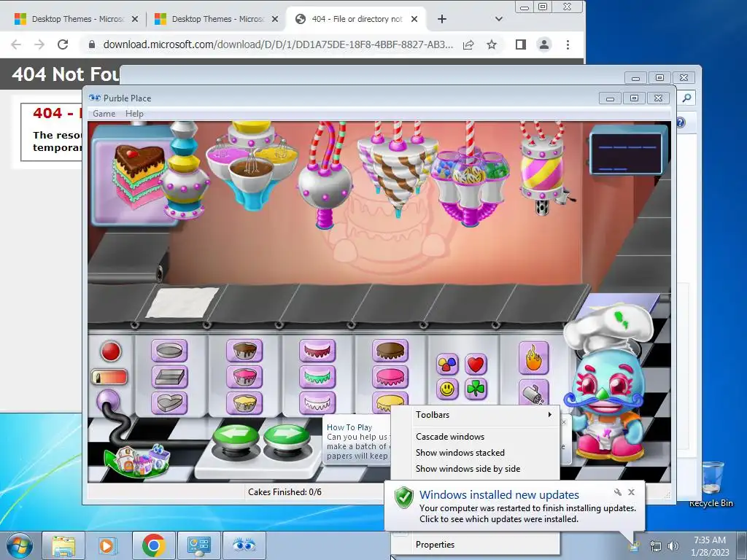Share this page icon in Chrome
The image size is (747, 560).
click(468, 44)
